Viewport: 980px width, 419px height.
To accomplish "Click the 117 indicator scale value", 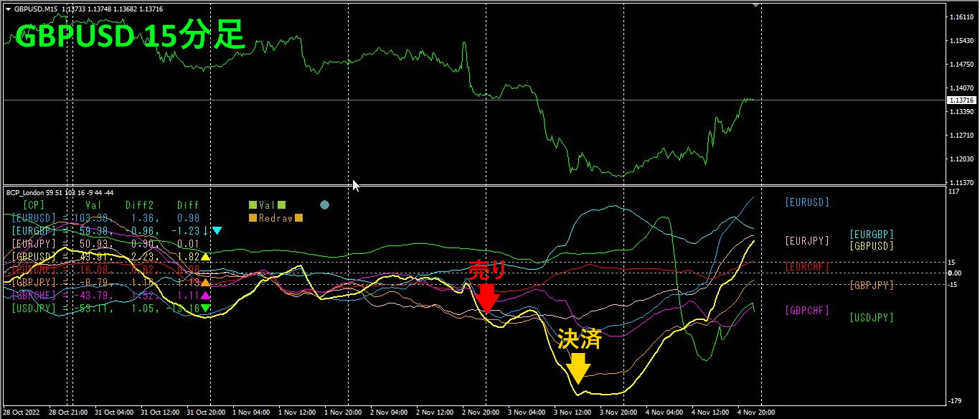I will coord(953,192).
